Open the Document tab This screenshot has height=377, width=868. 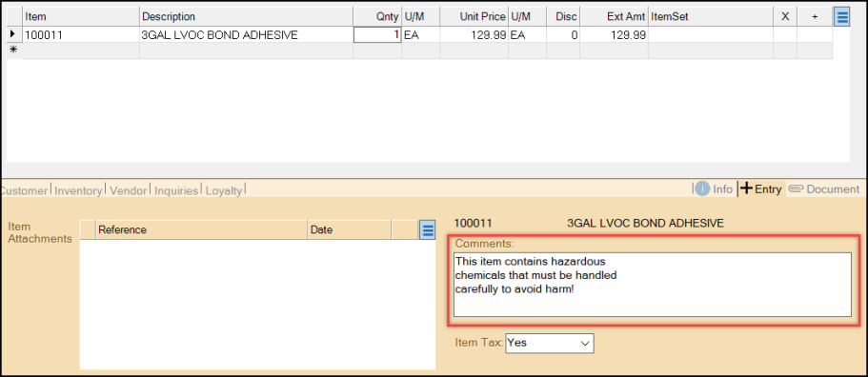coord(823,189)
